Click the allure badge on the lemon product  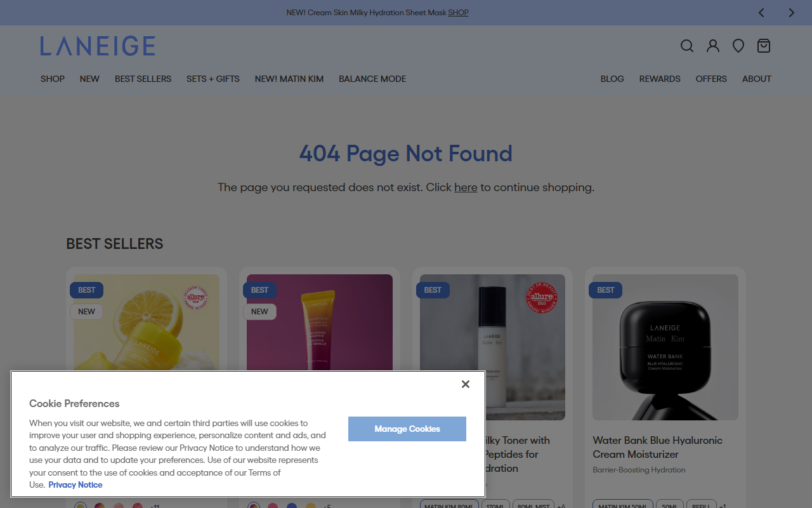coord(196,297)
